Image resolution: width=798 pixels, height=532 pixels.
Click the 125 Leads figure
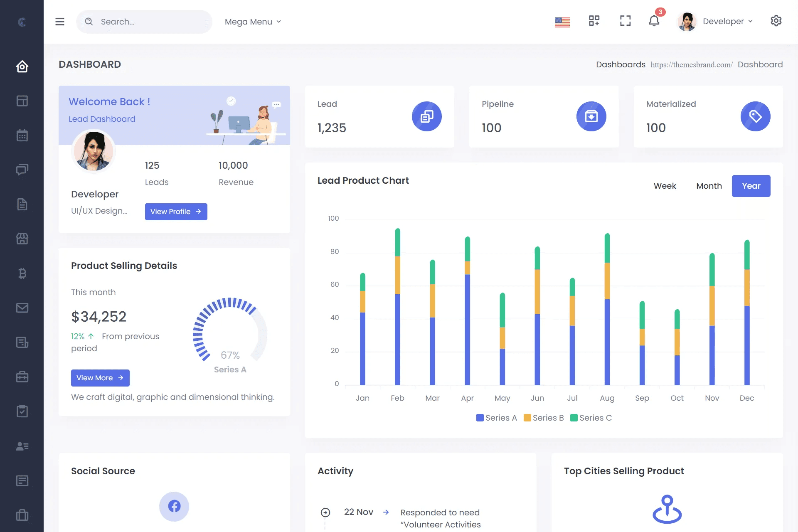pos(152,165)
